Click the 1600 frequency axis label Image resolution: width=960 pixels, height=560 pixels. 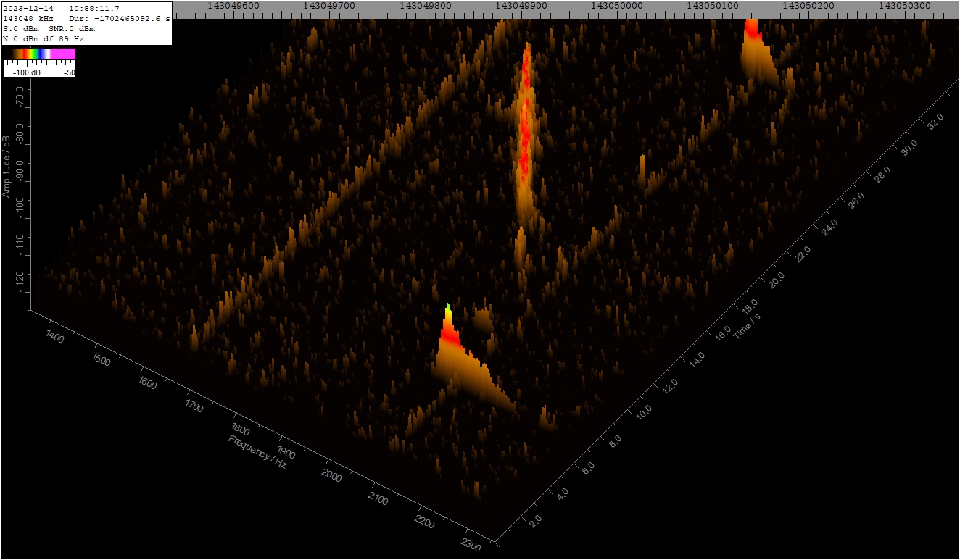[146, 382]
